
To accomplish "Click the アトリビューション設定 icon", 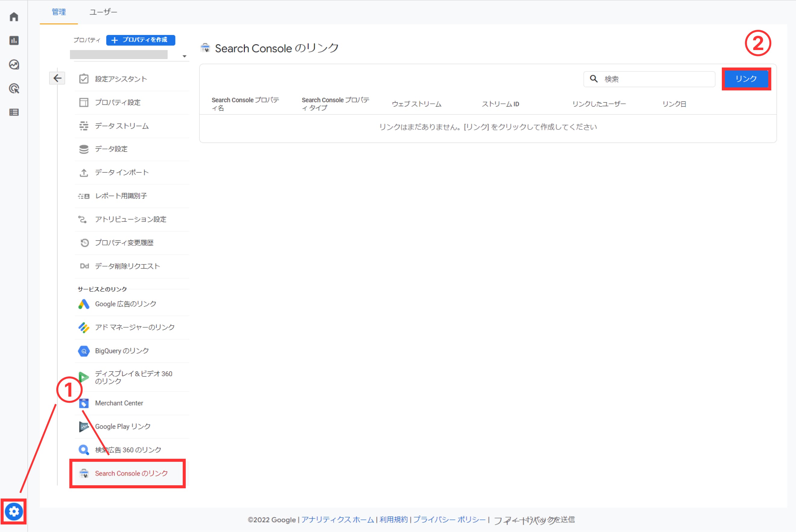I will pos(83,219).
